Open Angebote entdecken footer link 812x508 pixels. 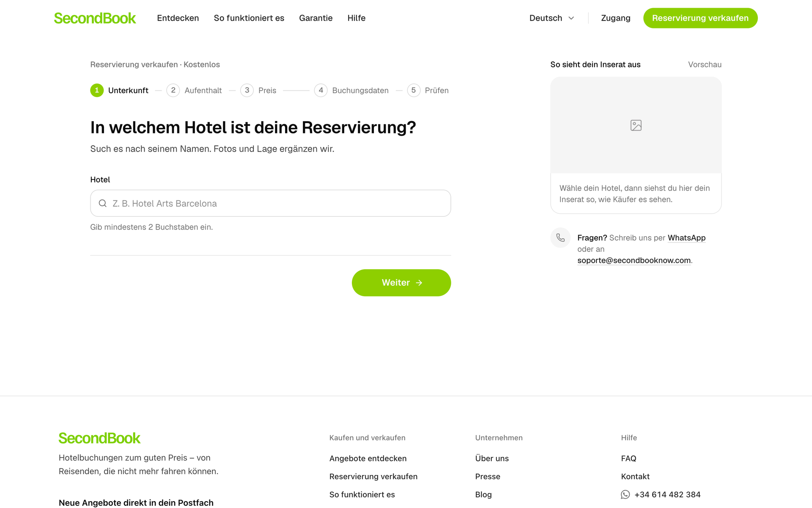click(x=368, y=458)
